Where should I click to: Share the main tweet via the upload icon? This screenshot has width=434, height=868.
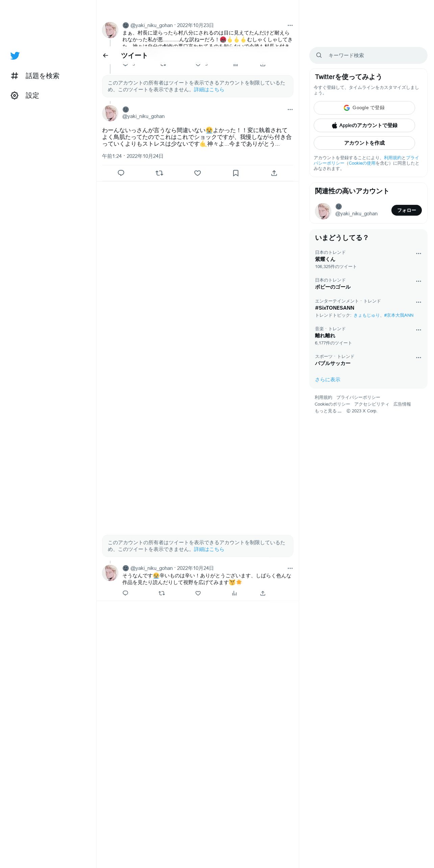tap(274, 173)
